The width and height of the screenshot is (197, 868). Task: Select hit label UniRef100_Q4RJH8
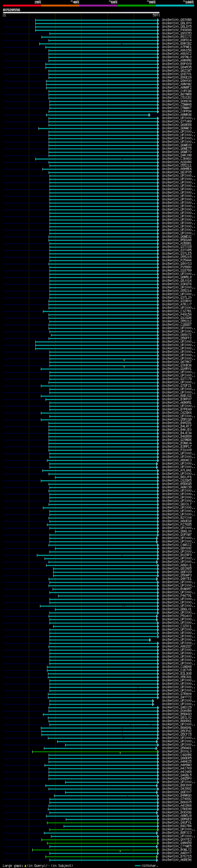[x=177, y=155]
